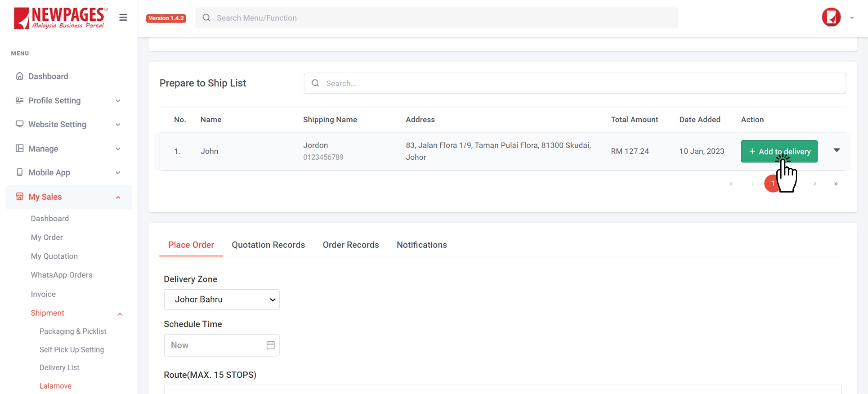Open Lalamove menu item
This screenshot has width=868, height=394.
tap(55, 386)
